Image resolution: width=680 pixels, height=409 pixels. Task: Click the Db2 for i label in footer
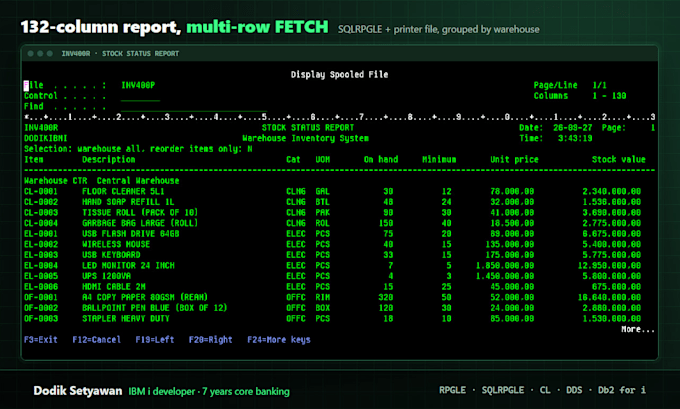[622, 390]
